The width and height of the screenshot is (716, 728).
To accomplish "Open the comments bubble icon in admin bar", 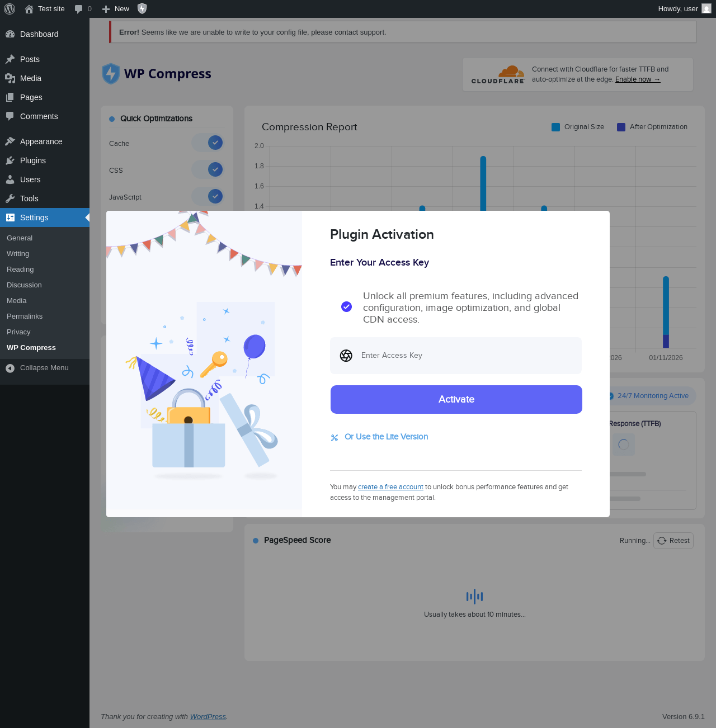I will point(79,9).
